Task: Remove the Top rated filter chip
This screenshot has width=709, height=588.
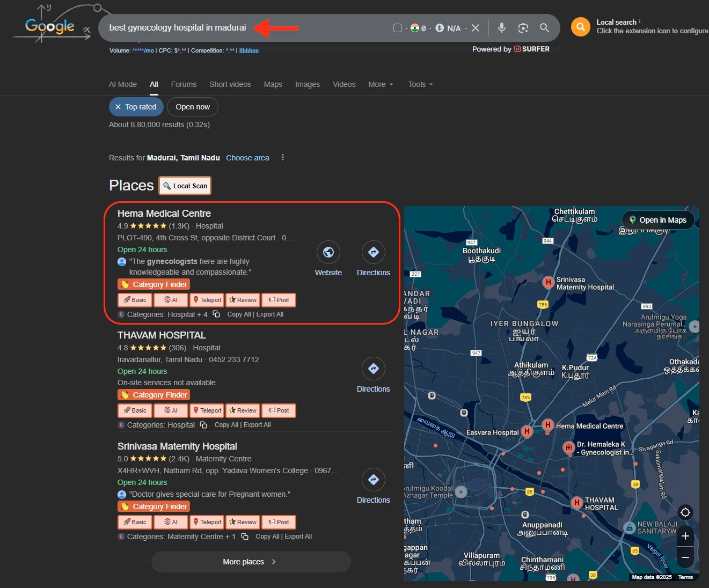Action: [x=118, y=107]
